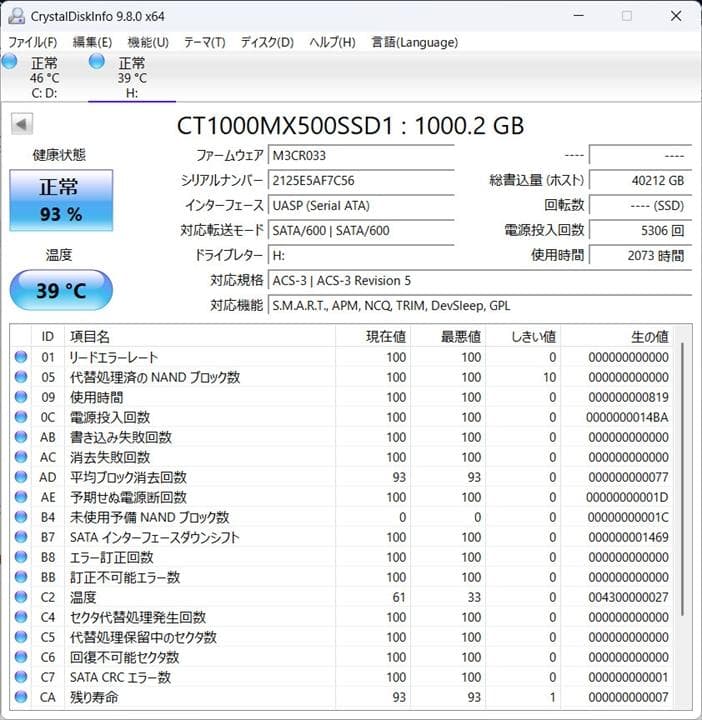Click the CrystalDiskInfo app icon in title bar
702x720 pixels.
coord(17,16)
